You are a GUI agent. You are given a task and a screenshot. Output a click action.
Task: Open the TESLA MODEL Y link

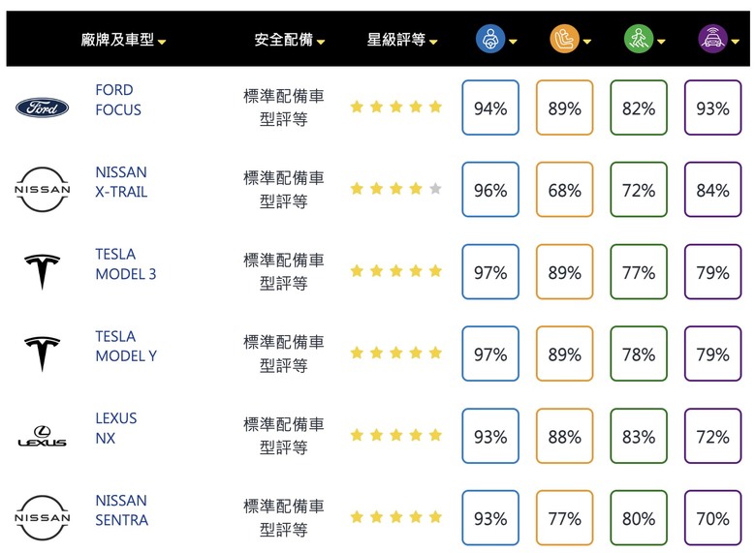pos(126,346)
